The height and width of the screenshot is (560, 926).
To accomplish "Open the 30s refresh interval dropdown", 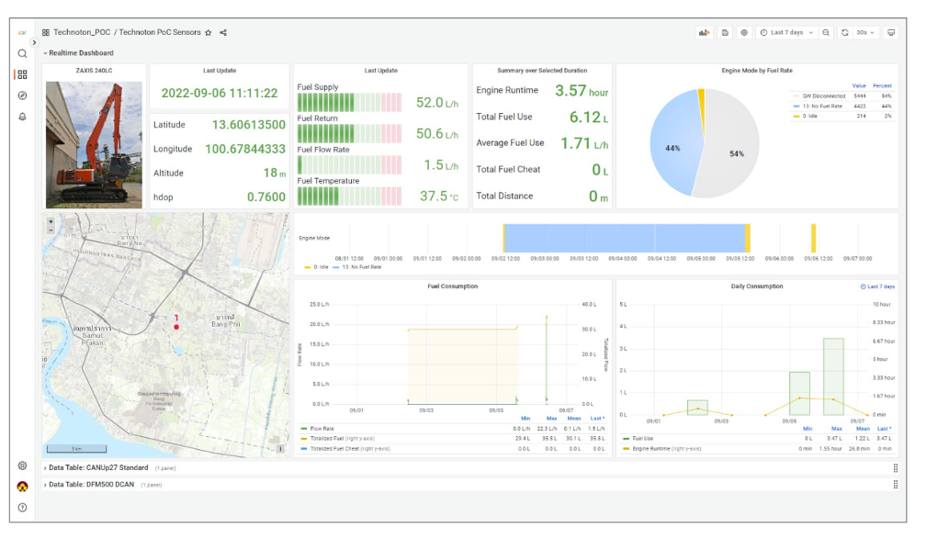I will click(866, 32).
